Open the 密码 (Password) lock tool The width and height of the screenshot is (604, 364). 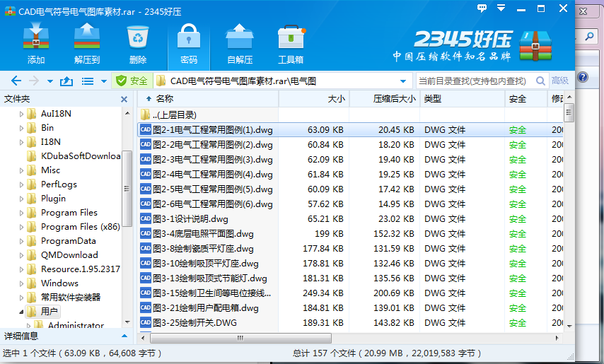point(189,42)
